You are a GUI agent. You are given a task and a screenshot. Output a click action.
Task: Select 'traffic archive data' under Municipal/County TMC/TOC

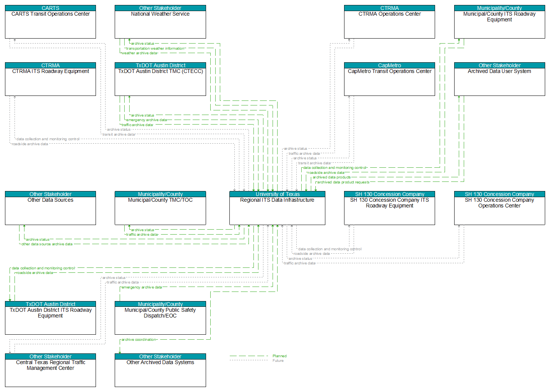pos(142,235)
